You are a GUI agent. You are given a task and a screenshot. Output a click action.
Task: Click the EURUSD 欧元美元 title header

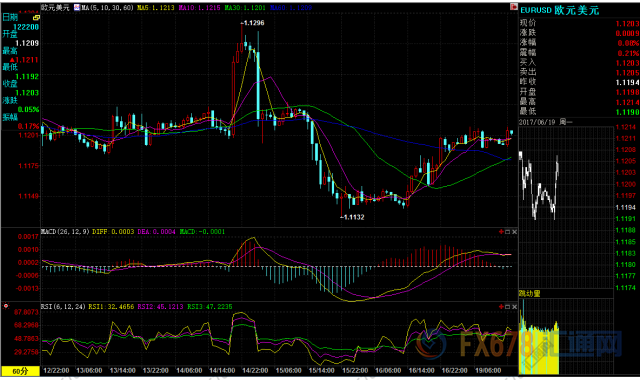(560, 10)
